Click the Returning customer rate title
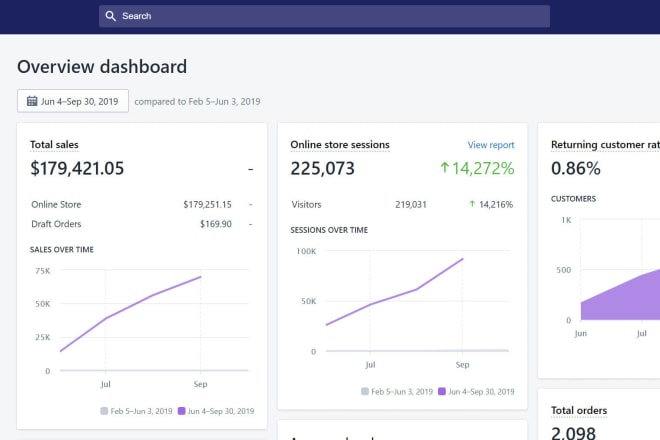The height and width of the screenshot is (440, 660). coord(605,145)
